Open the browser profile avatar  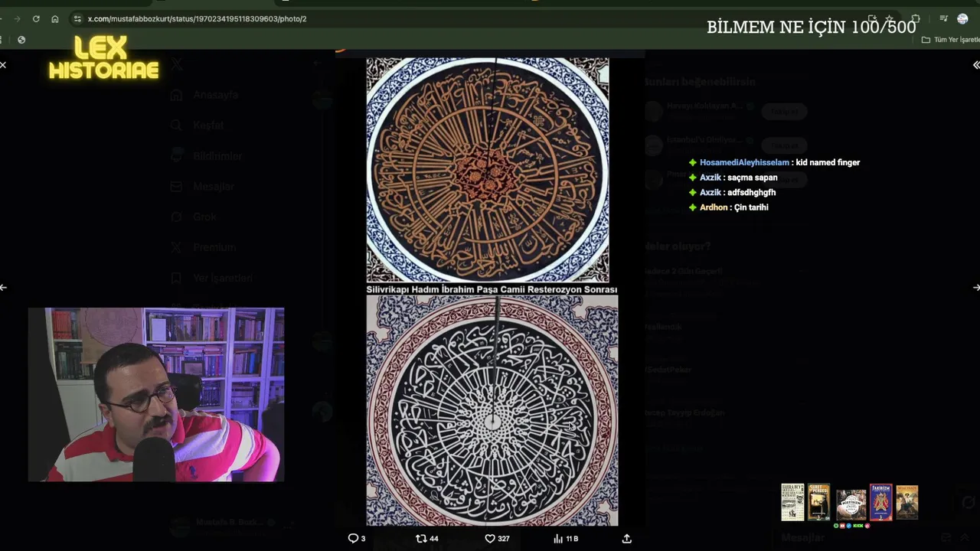(962, 18)
